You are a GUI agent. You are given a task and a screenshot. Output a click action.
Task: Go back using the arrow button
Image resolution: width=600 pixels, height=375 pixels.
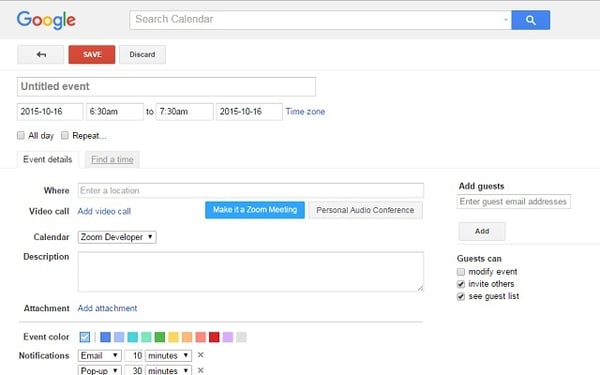tap(41, 54)
